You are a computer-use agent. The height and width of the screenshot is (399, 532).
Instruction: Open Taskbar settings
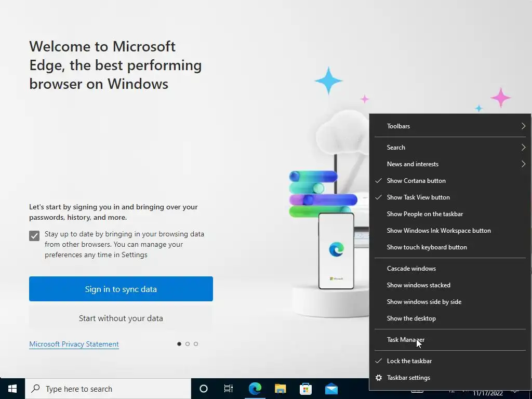(x=450, y=378)
